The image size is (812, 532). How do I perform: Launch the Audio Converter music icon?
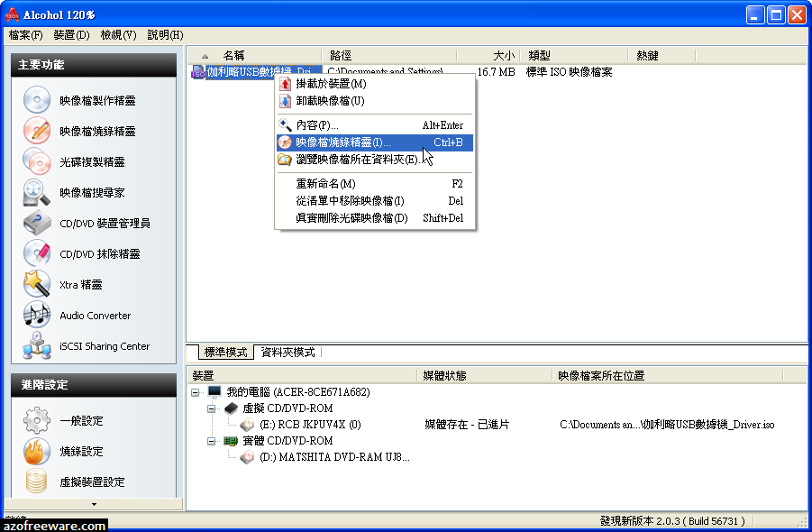click(x=37, y=315)
